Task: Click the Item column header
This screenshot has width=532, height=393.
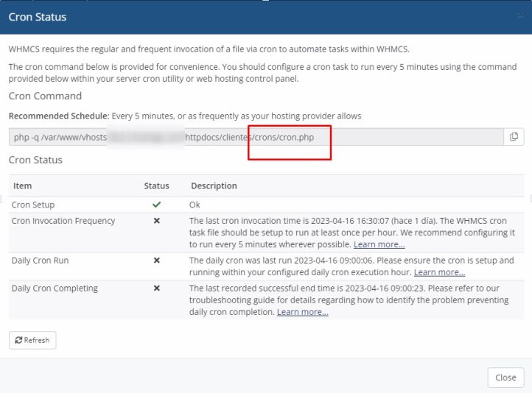Action: point(23,186)
